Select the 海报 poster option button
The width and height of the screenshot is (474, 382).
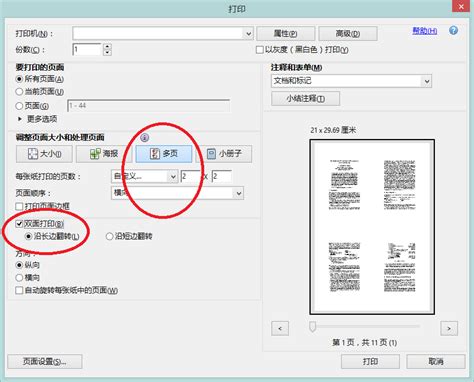(103, 154)
